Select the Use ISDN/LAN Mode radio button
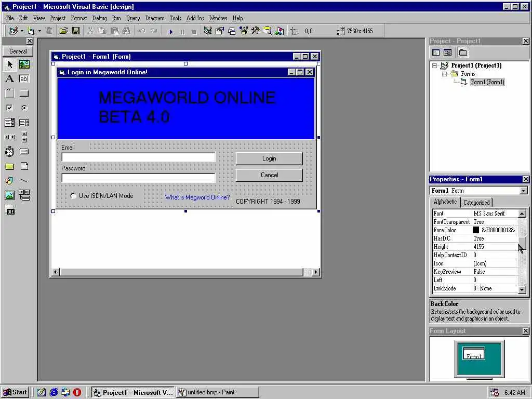This screenshot has width=532, height=399. point(73,196)
